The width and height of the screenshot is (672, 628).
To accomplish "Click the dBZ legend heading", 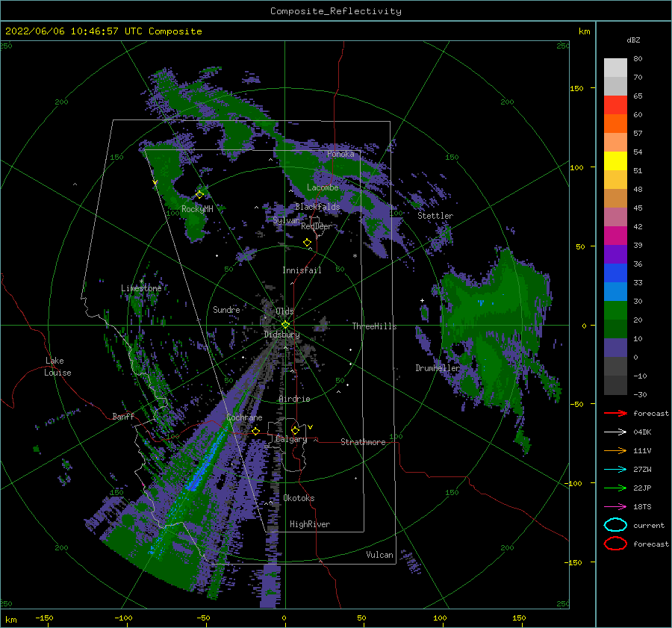I will tap(633, 40).
